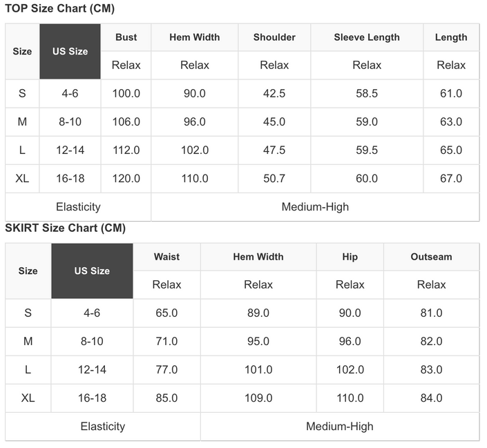This screenshot has height=448, width=487.
Task: Click Elasticity label in the skirt chart
Action: tap(103, 427)
